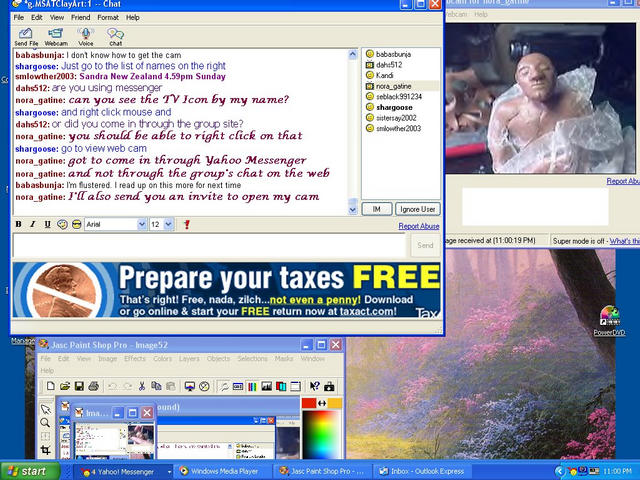Click the screen capture icon in Paint Shop Pro toolbar
640x480 pixels.
(x=329, y=386)
